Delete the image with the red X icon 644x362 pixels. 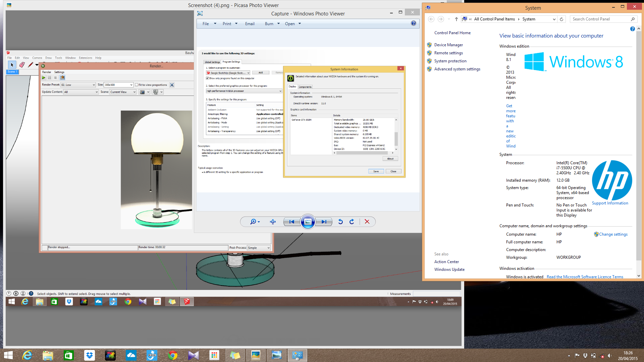point(367,222)
